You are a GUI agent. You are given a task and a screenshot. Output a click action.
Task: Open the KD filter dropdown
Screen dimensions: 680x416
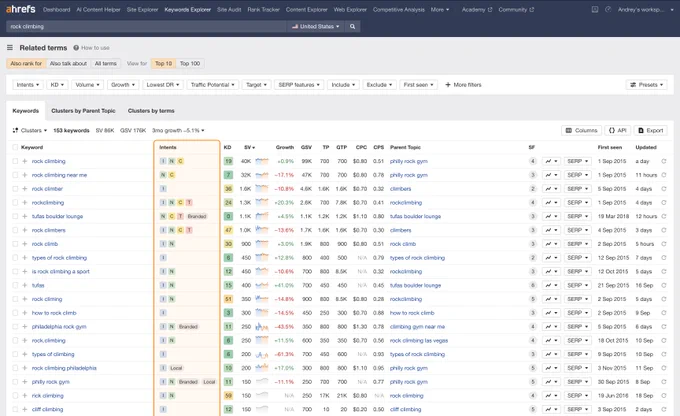[57, 85]
